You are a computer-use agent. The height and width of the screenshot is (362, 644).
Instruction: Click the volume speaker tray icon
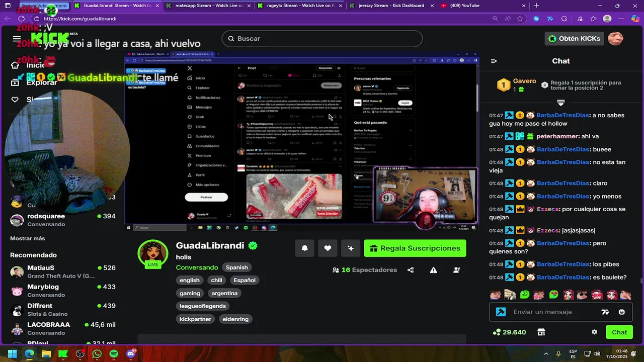597,354
